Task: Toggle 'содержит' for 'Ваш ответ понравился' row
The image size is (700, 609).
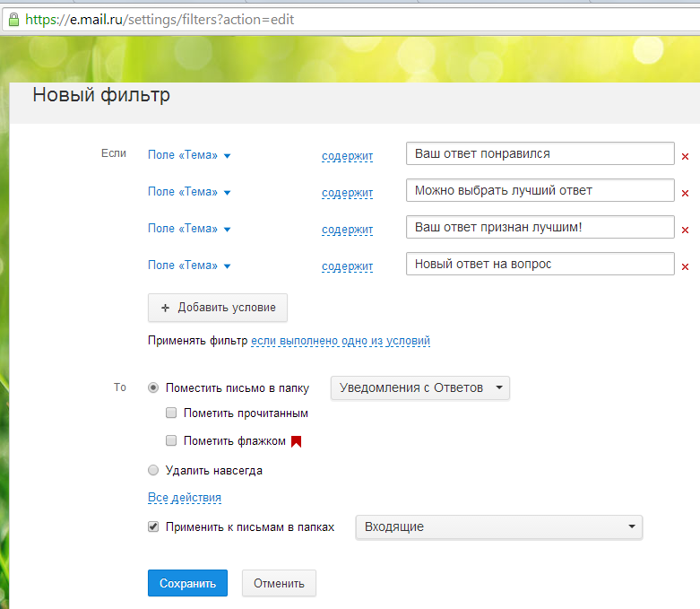Action: (348, 156)
